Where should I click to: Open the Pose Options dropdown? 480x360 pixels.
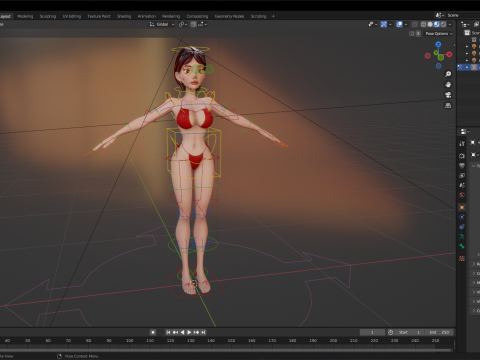438,34
